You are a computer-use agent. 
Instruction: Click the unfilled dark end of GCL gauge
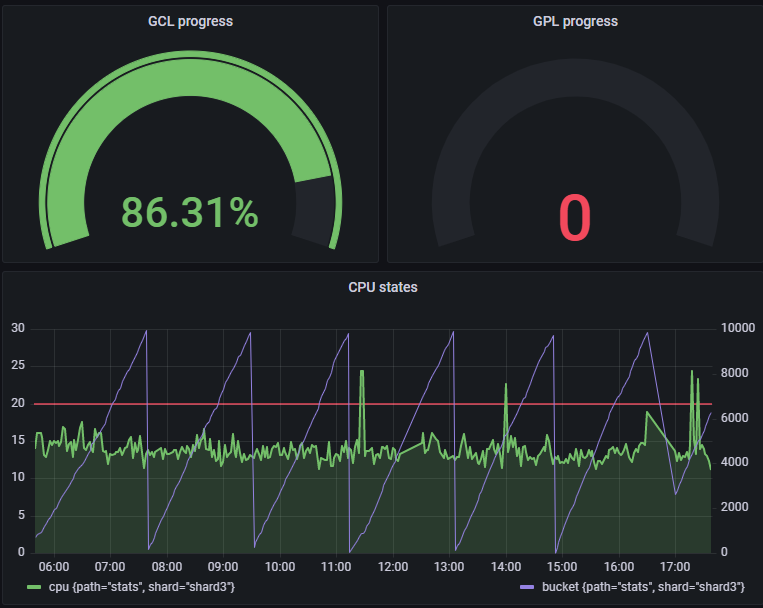[x=316, y=208]
